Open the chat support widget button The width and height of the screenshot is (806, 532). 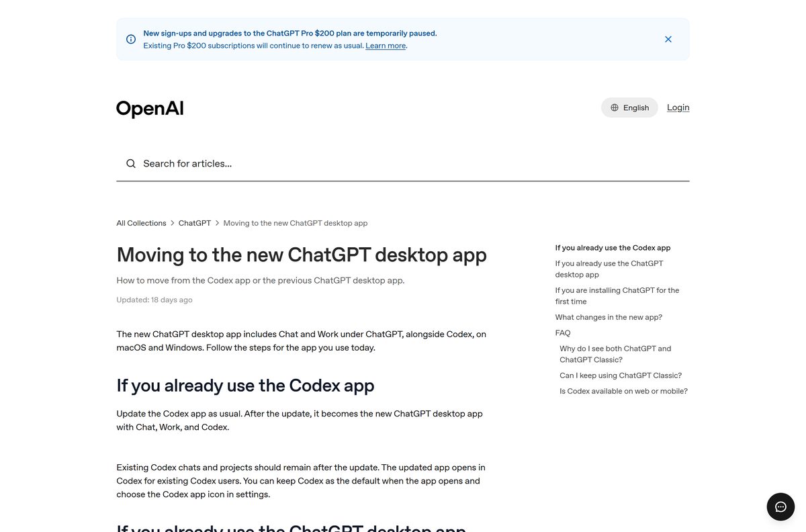click(x=780, y=506)
